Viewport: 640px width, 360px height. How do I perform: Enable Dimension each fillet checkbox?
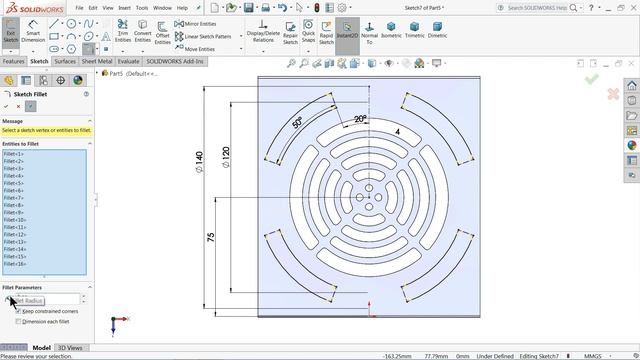click(18, 322)
